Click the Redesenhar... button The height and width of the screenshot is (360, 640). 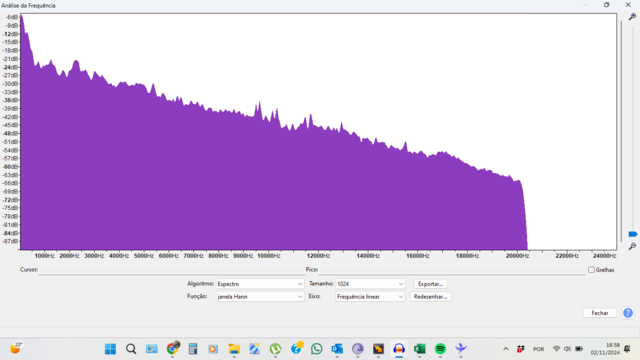click(430, 297)
